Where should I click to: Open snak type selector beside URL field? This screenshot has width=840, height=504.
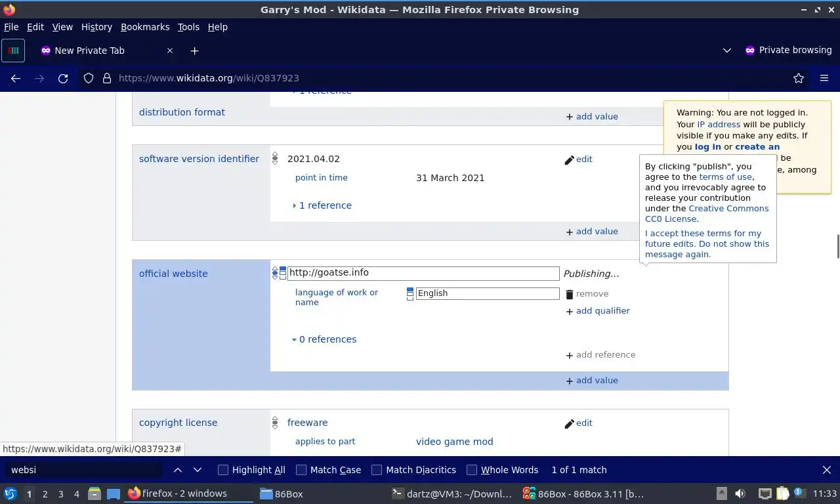tap(283, 273)
